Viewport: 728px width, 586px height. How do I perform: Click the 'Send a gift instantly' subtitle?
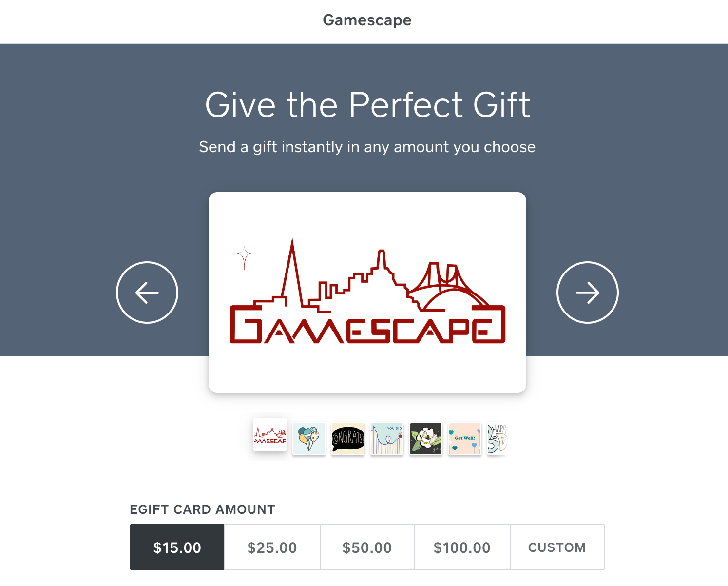coord(367,147)
